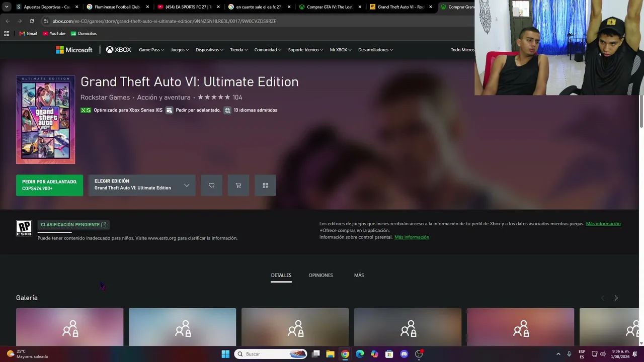The image size is (644, 362).
Task: Click the microphone icon in system tray
Action: tap(569, 354)
